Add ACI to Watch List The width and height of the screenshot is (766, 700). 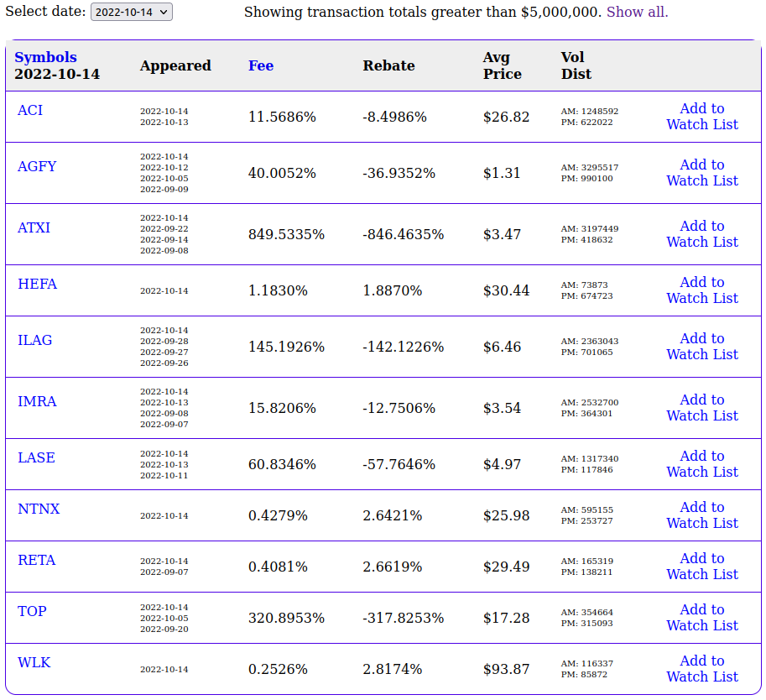click(x=701, y=117)
